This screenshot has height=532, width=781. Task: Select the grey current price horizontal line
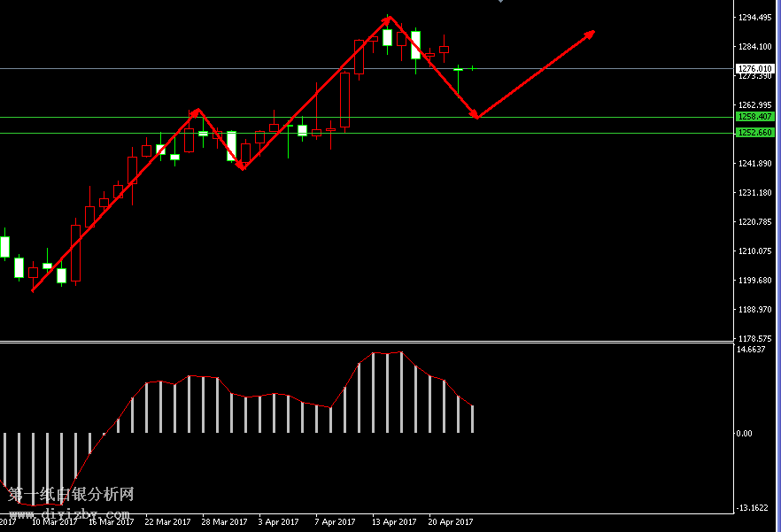click(602, 68)
